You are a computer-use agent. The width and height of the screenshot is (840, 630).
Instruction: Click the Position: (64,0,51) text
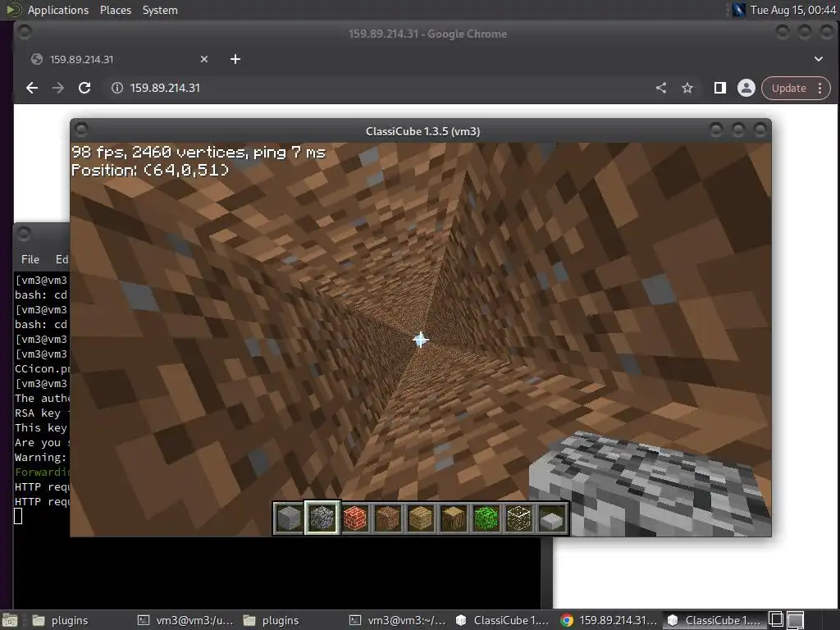pos(150,170)
